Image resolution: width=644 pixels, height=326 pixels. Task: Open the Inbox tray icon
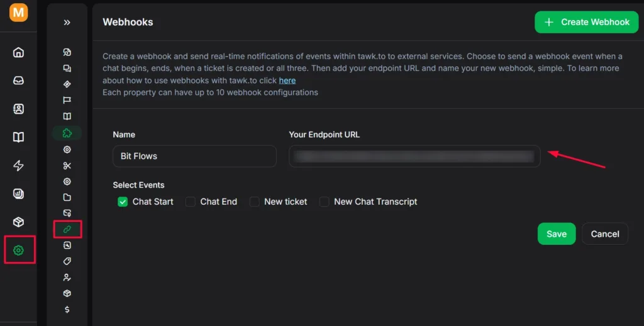18,80
